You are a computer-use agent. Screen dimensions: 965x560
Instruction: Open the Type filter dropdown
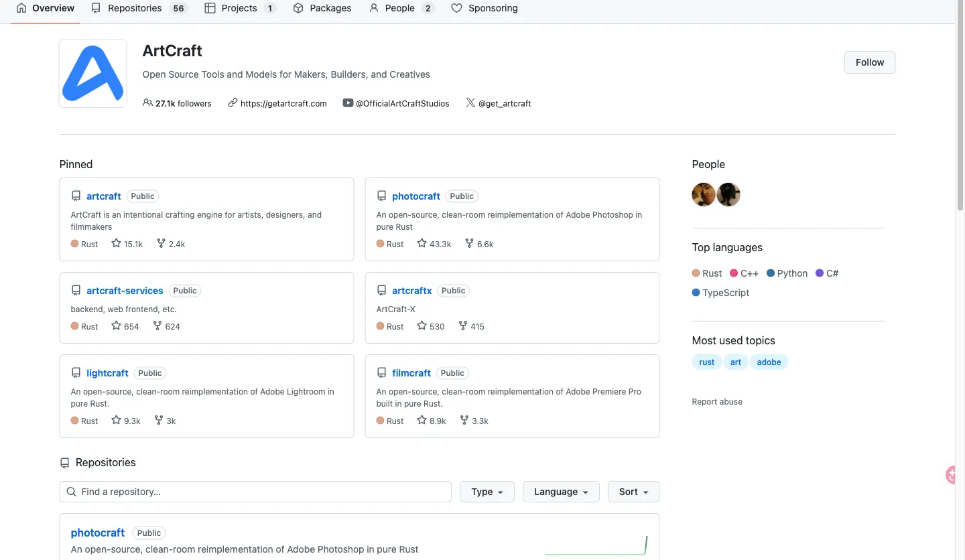[487, 492]
